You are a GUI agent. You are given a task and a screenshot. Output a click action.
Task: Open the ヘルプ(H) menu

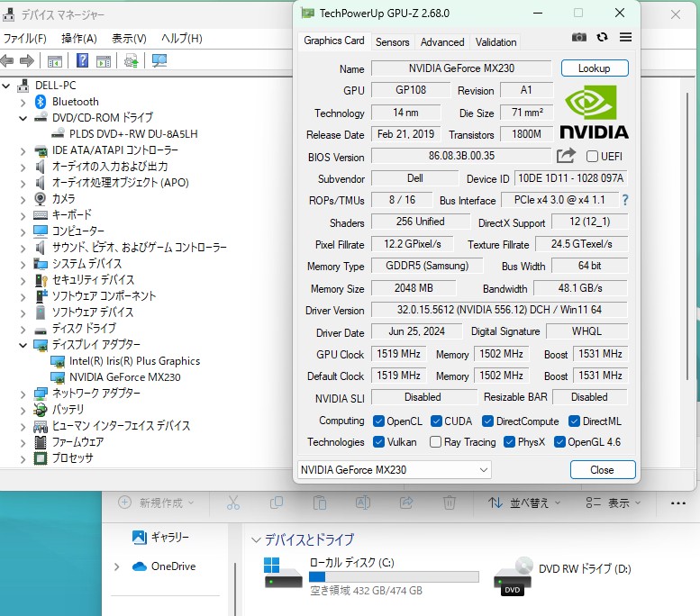(182, 39)
